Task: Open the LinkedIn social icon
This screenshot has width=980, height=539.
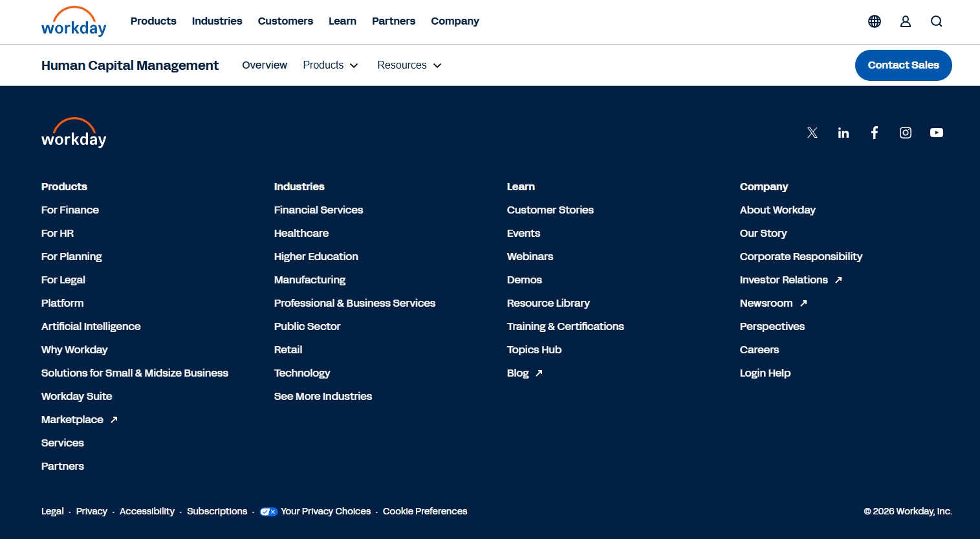Action: (x=843, y=132)
